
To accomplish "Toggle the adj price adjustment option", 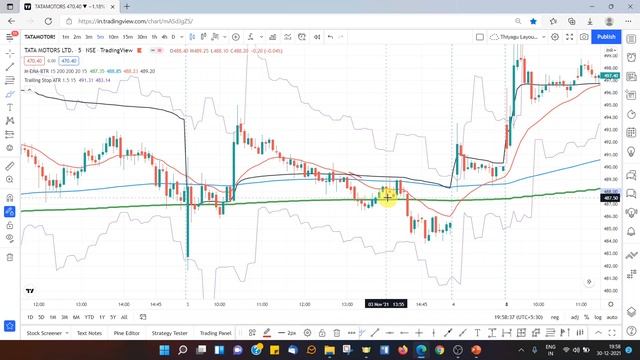I will point(575,317).
